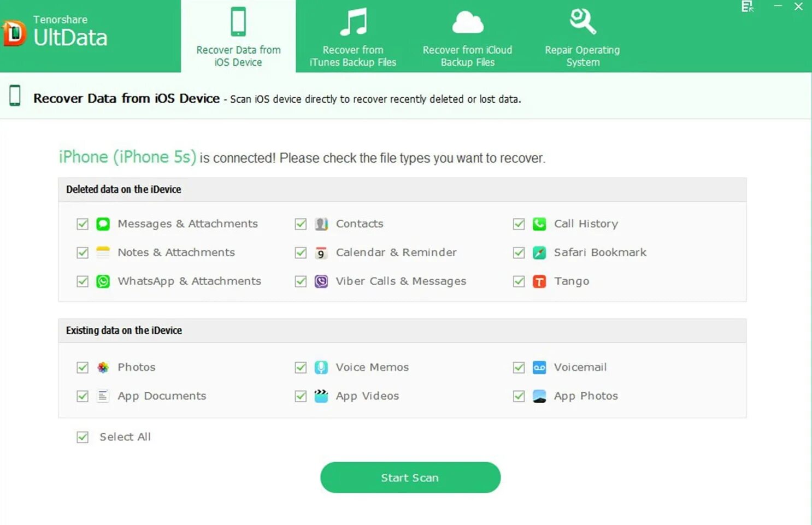Uncheck the App Photos checkbox
The height and width of the screenshot is (525, 812).
519,396
